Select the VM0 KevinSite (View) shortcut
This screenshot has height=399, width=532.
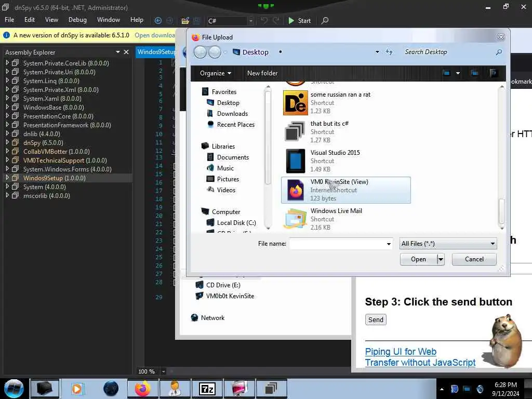(345, 190)
